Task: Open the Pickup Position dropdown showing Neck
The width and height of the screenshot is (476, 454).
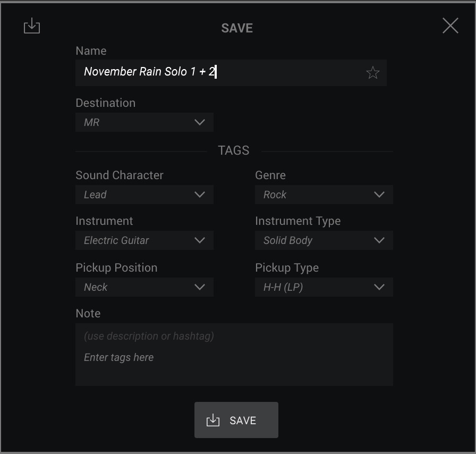Action: tap(144, 287)
